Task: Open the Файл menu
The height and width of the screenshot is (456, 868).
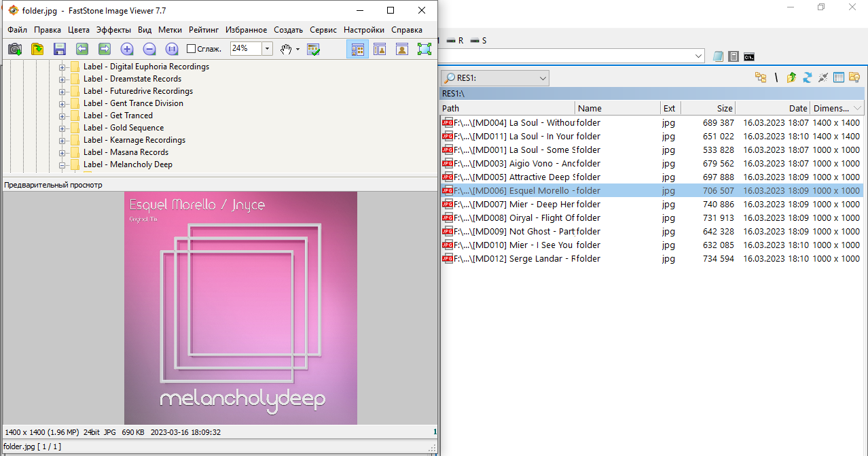Action: (x=17, y=30)
